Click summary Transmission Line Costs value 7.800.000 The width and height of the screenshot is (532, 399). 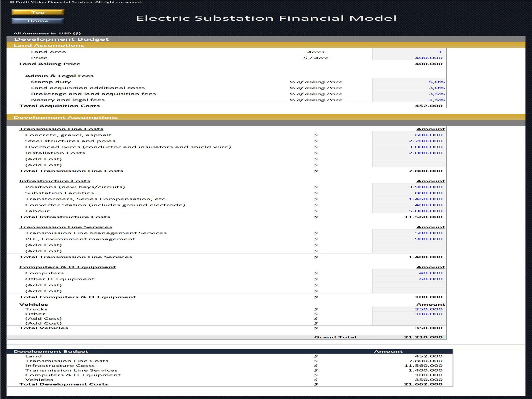(x=425, y=361)
